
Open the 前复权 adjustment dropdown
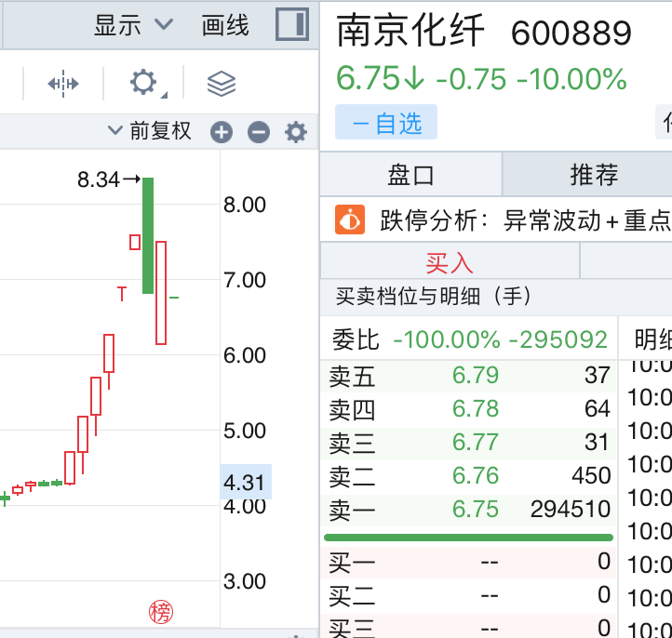(x=150, y=130)
